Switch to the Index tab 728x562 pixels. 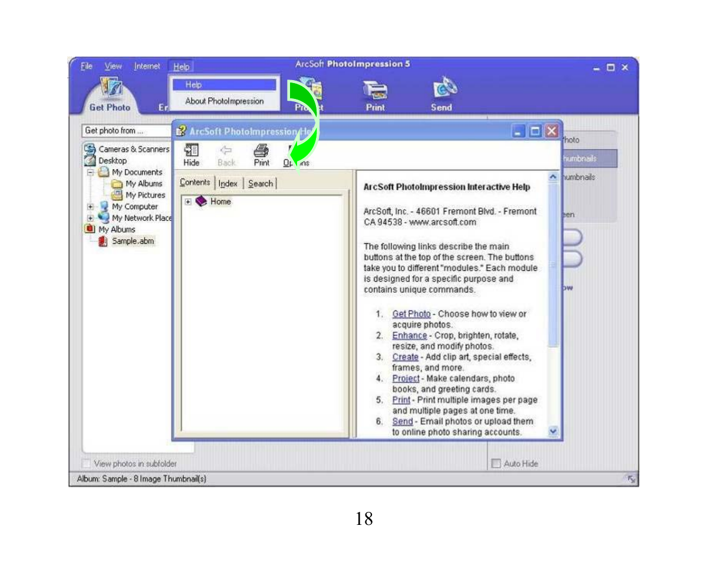click(x=228, y=183)
